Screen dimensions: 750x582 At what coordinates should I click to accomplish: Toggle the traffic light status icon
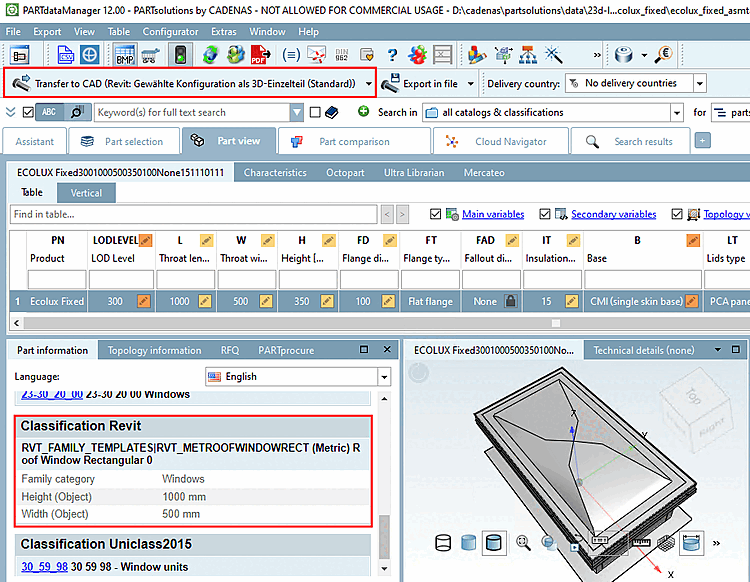pos(180,55)
